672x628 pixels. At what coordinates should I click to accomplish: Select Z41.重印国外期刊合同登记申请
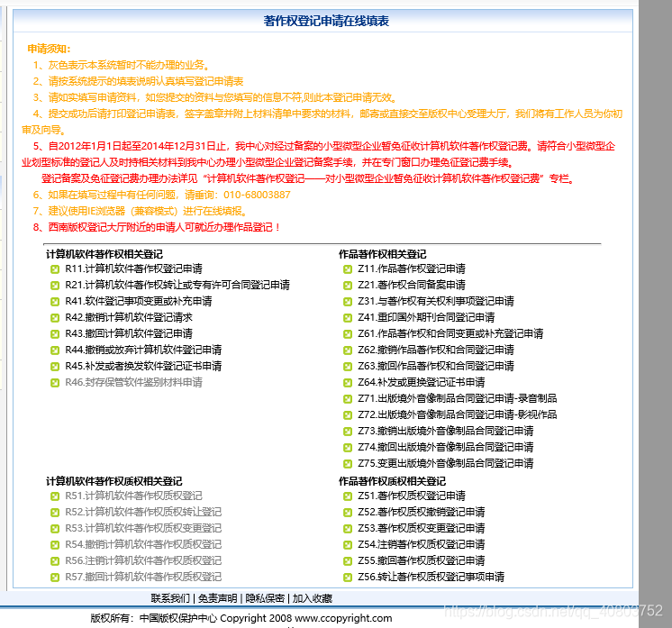pos(426,318)
